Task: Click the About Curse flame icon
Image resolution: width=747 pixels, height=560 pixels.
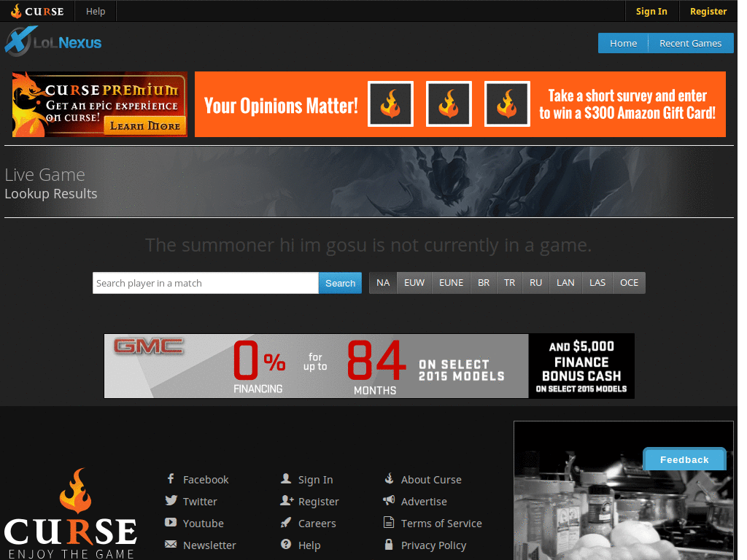Action: coord(389,478)
